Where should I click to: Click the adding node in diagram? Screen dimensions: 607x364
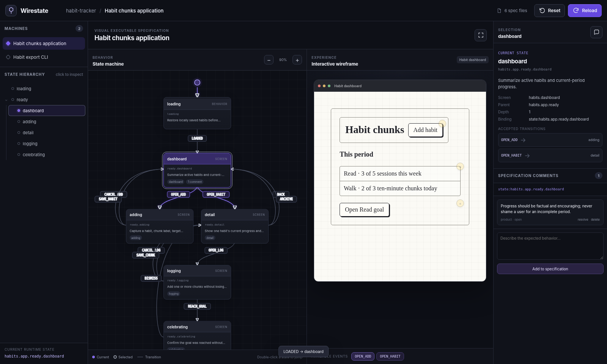coord(160,226)
